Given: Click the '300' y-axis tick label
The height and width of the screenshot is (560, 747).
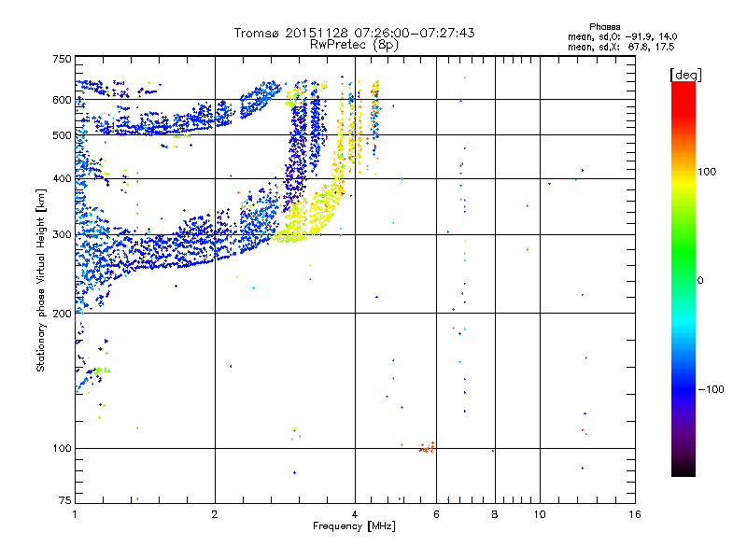Looking at the screenshot, I should [x=62, y=235].
